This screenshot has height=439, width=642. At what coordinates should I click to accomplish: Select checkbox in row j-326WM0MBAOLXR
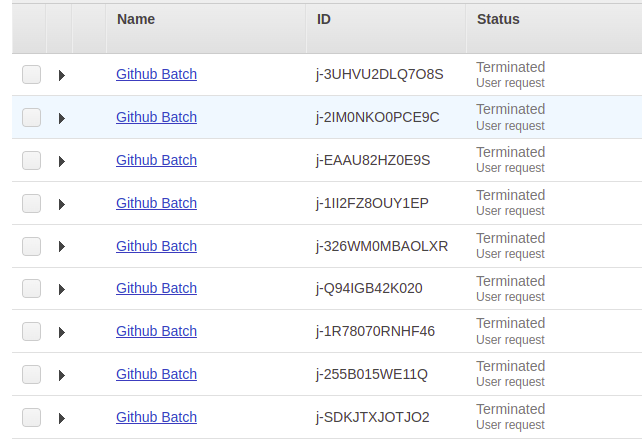coord(32,246)
